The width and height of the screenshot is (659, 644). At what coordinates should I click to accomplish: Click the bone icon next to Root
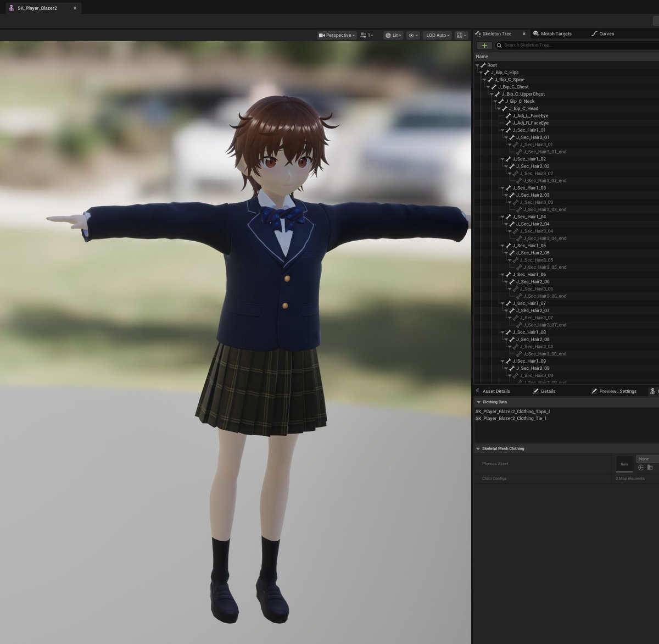click(x=483, y=65)
